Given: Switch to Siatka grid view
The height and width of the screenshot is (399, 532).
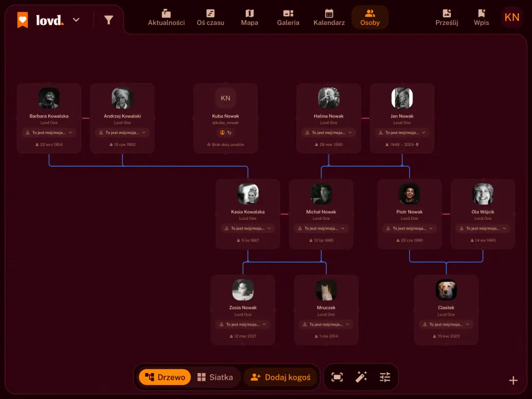Looking at the screenshot, I should coord(215,377).
